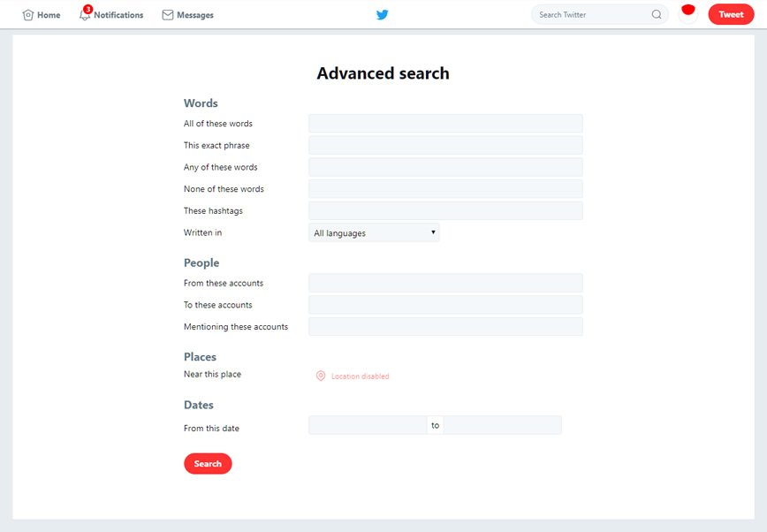Open Messages tab

(x=188, y=15)
